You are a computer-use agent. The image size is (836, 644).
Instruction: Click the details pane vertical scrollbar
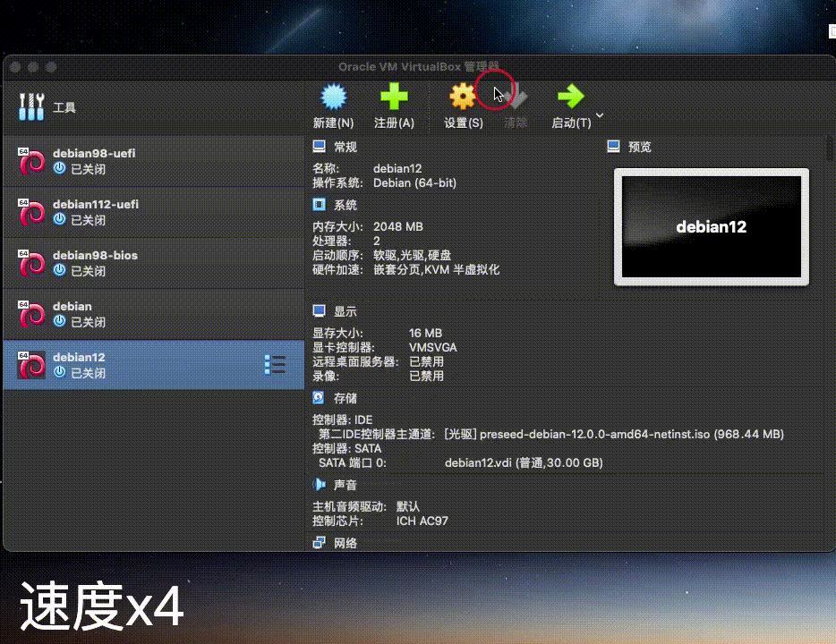pos(830,148)
